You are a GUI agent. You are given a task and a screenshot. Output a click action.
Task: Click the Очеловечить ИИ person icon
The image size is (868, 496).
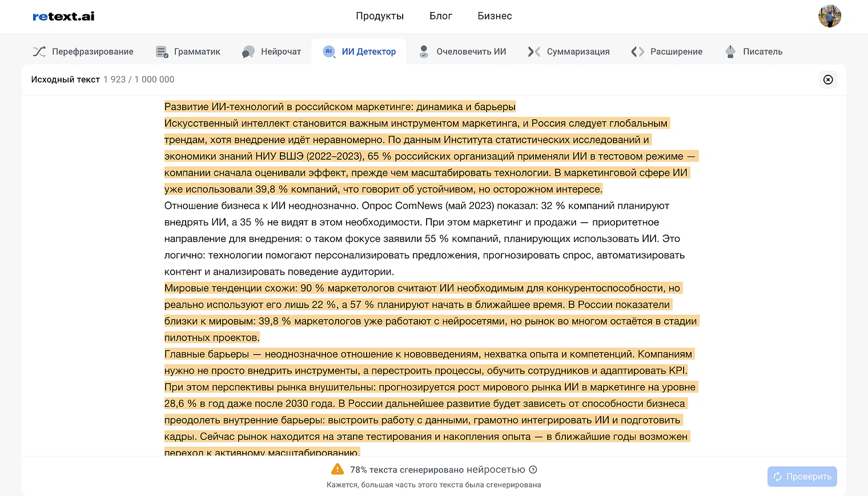click(x=424, y=51)
